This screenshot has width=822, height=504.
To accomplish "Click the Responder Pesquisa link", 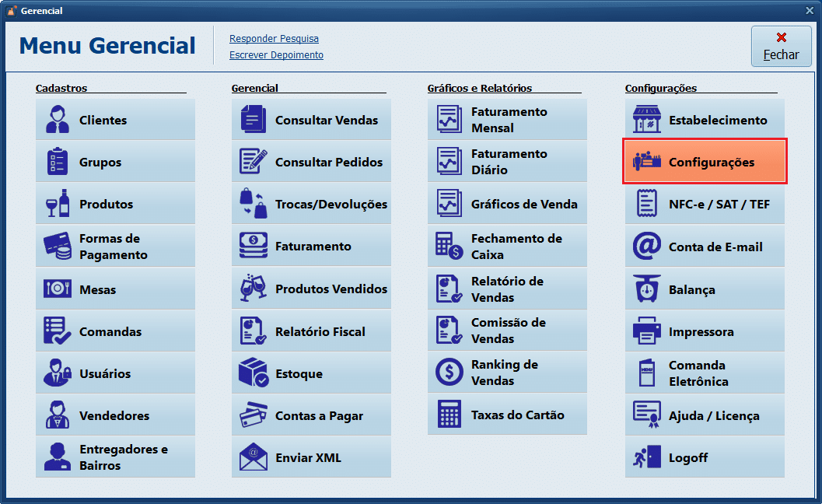I will 274,38.
